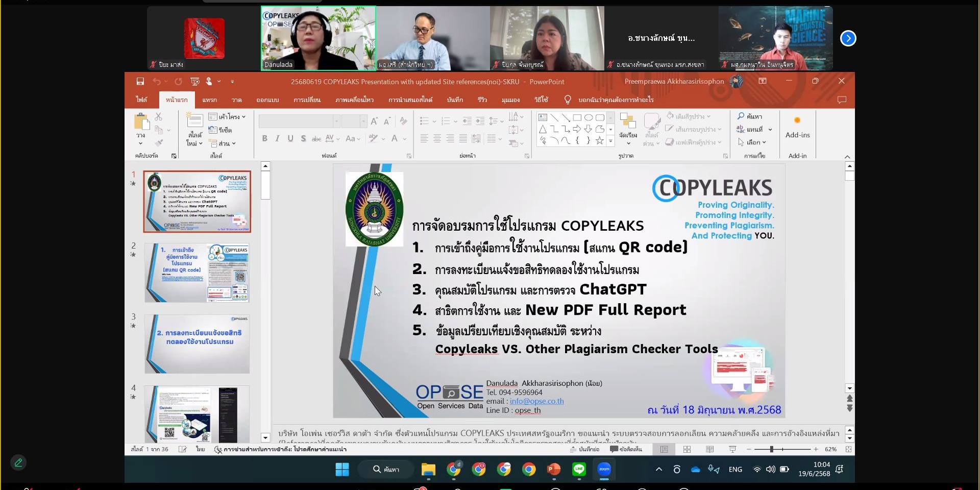Expand the Shapes gallery More arrow
Viewport: 980px width, 490px height.
tap(610, 141)
